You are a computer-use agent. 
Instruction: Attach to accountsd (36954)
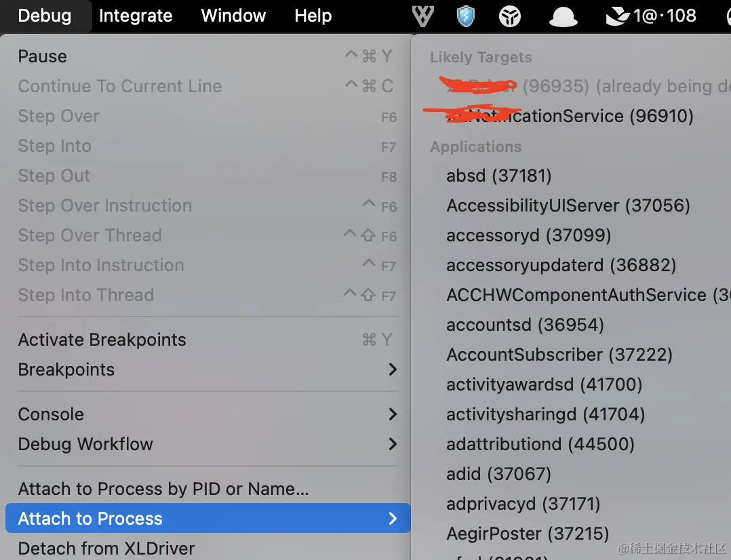point(572,325)
